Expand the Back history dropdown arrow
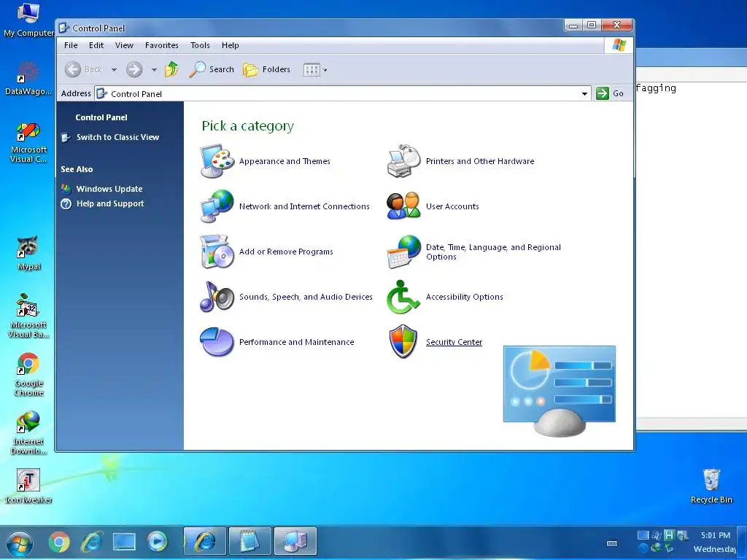Screen dimensions: 747x560 (x=114, y=70)
